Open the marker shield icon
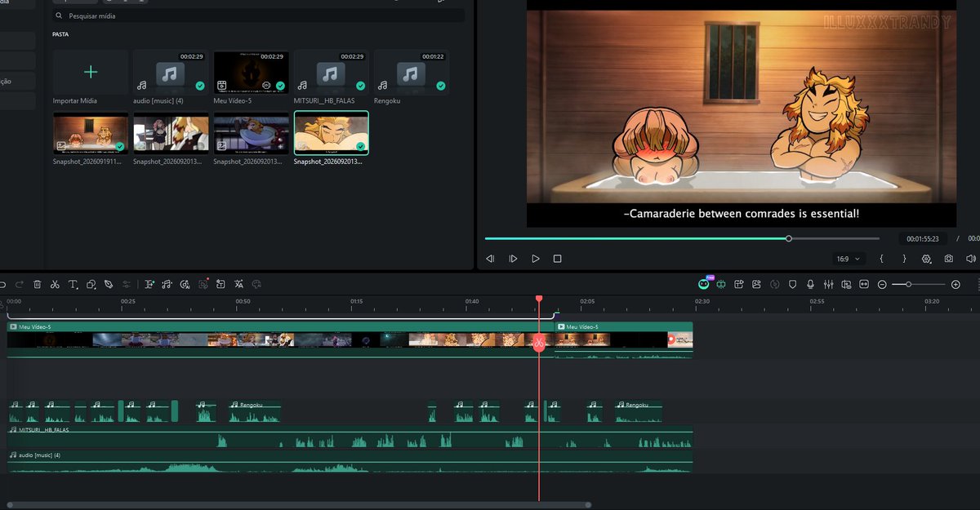This screenshot has width=980, height=510. pyautogui.click(x=792, y=284)
